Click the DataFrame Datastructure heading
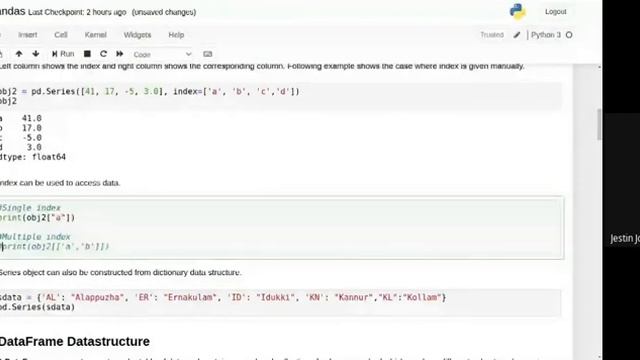Image resolution: width=640 pixels, height=360 pixels. point(75,341)
